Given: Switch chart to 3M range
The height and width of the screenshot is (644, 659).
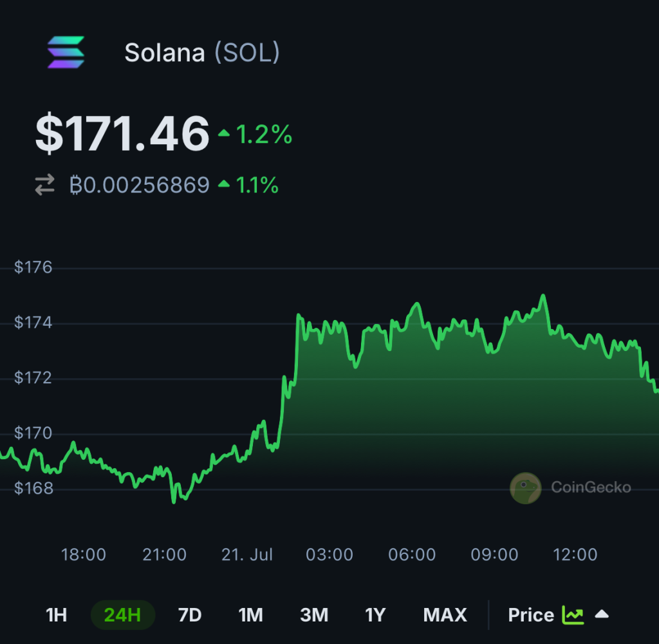Looking at the screenshot, I should pos(314,615).
